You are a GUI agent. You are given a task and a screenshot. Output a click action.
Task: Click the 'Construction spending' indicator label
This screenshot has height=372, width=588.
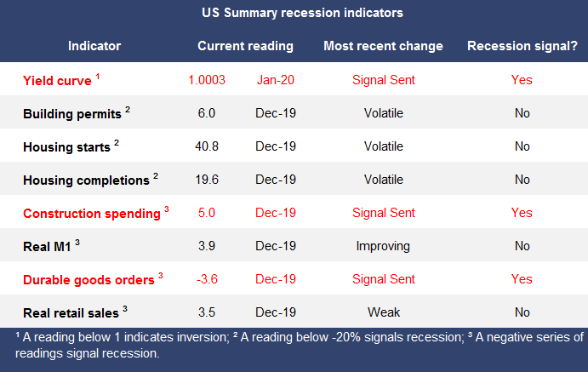(x=92, y=213)
